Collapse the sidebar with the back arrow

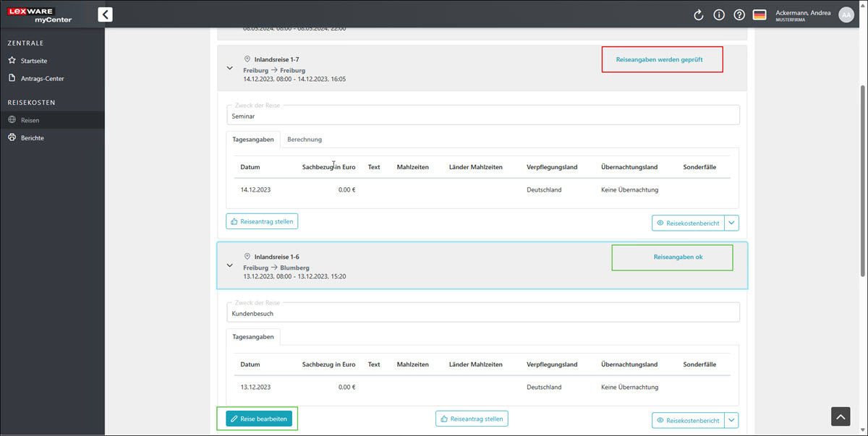(105, 14)
